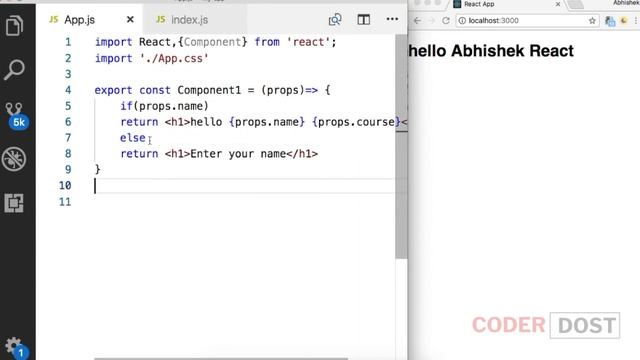Open the Manage gear icon
640x360 pixels.
(x=16, y=348)
